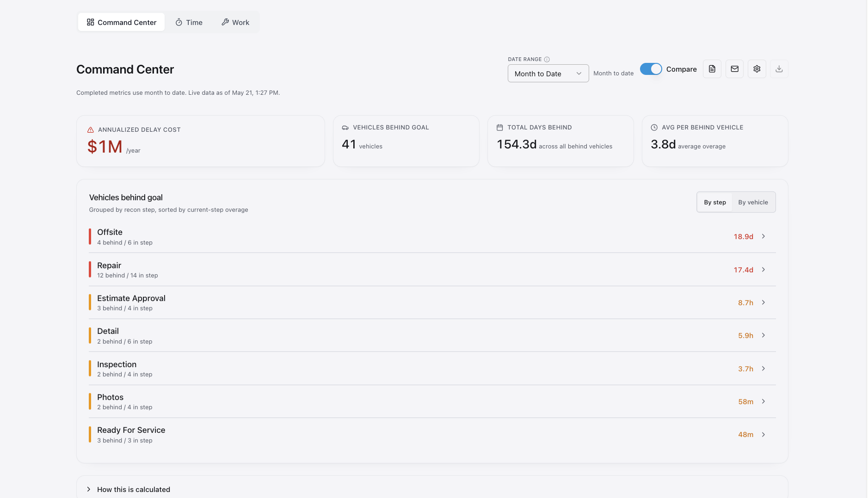Click the Date Range info icon
Viewport: 868px width, 498px height.
[x=547, y=59]
